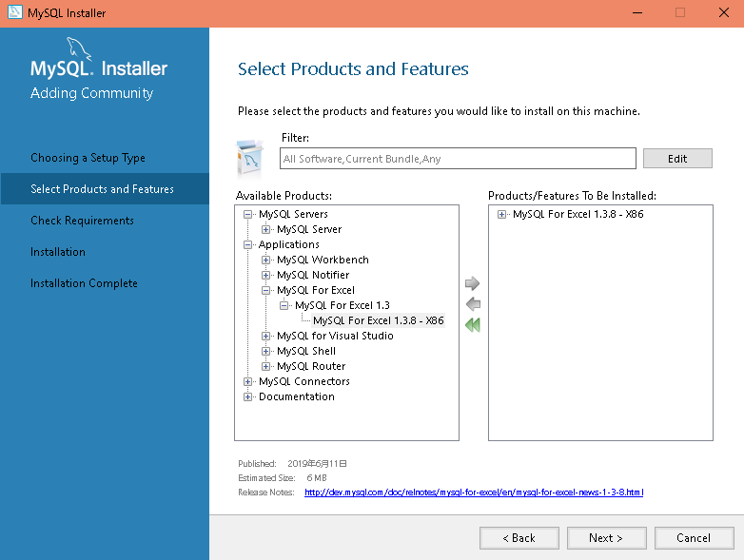Image resolution: width=744 pixels, height=560 pixels.
Task: Click the published date 2019年6月11日
Action: click(317, 464)
